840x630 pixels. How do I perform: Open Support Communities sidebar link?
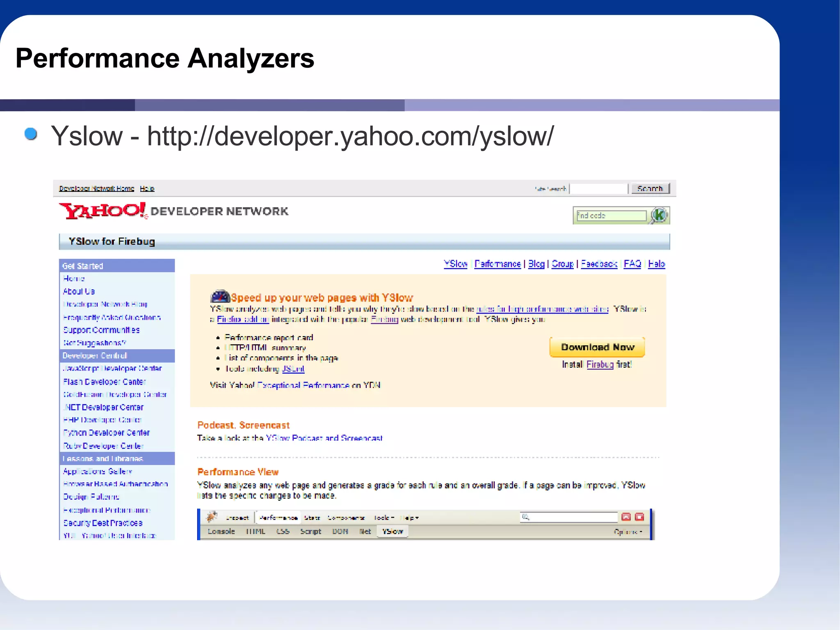(x=101, y=330)
